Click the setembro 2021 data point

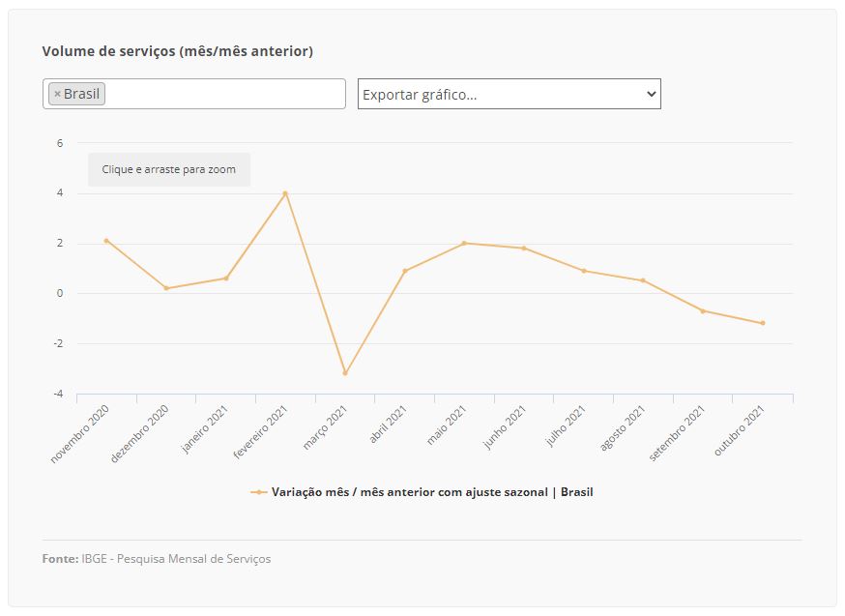703,311
